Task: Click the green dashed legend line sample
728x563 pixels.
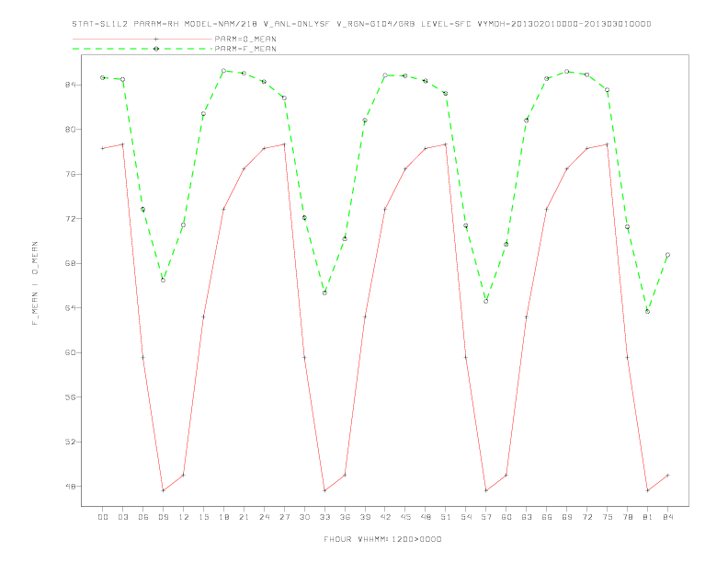Action: [142, 49]
